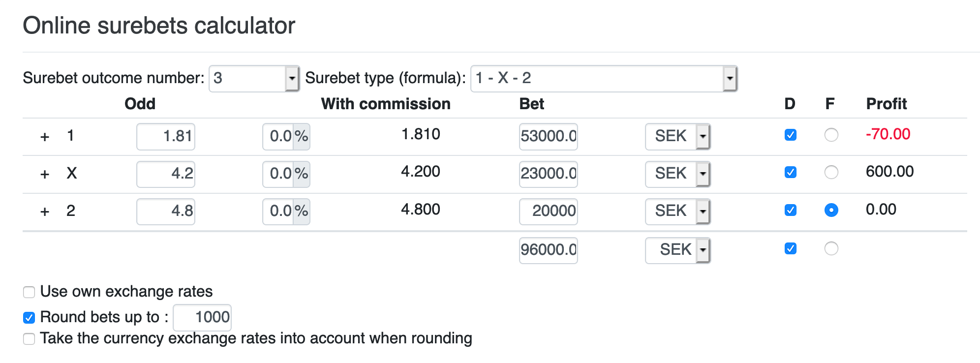Image resolution: width=980 pixels, height=363 pixels.
Task: Open the Surebet outcome number dropdown
Action: click(x=292, y=78)
